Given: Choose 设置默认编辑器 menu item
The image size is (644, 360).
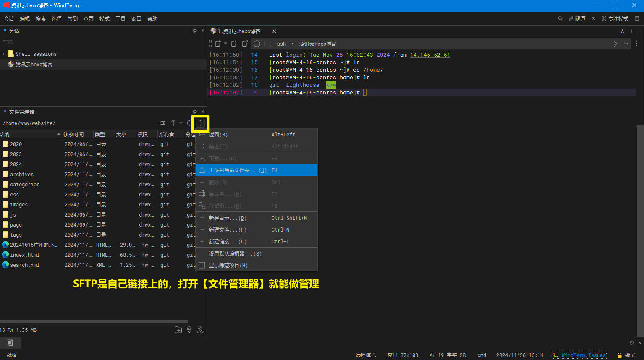Looking at the screenshot, I should 256,254.
